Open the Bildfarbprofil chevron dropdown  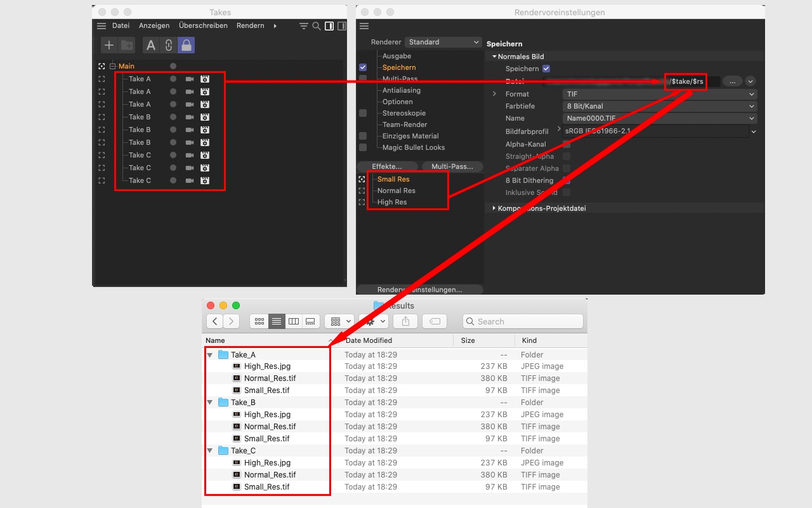[x=754, y=131]
